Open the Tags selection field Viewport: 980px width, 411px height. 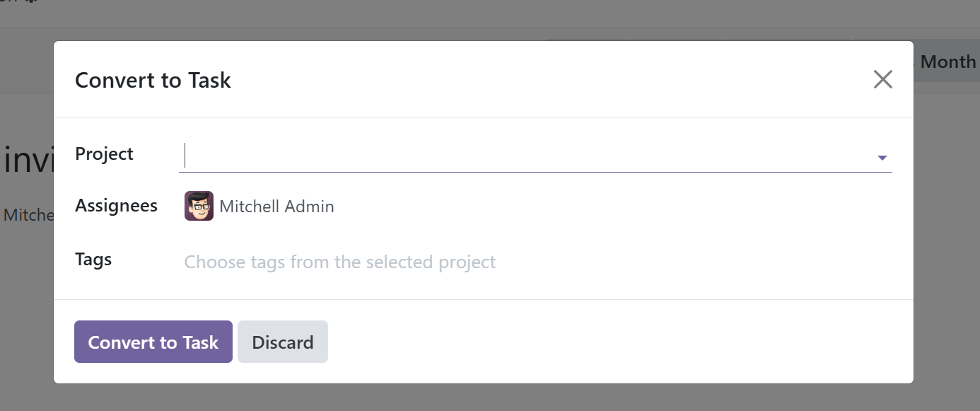point(537,262)
